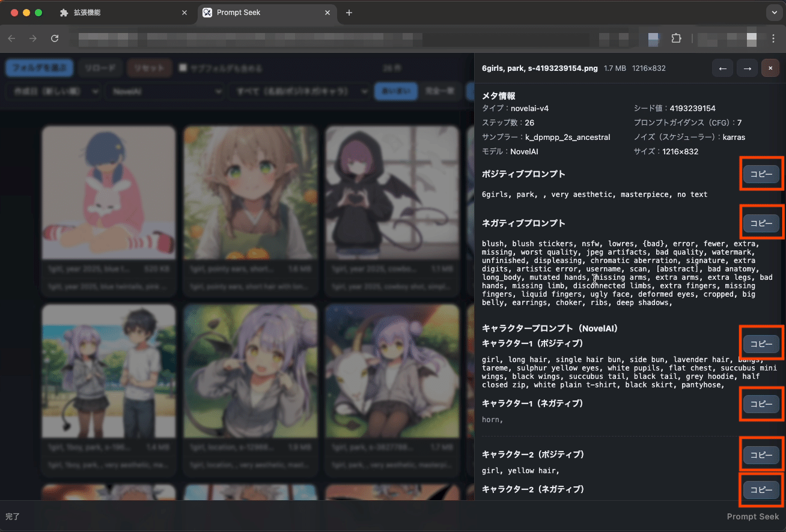Screen dimensions: 786x532
Task: Open the browser extensions puzzle icon
Action: point(676,38)
